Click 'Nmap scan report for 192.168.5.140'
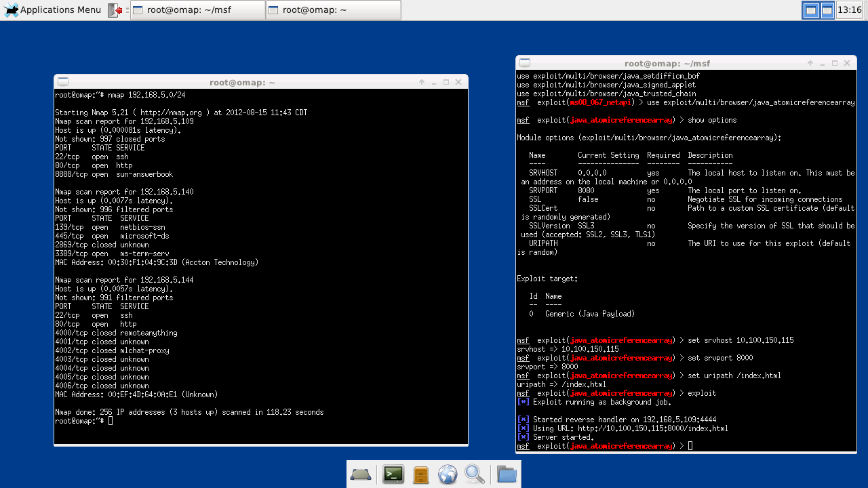 tap(124, 192)
